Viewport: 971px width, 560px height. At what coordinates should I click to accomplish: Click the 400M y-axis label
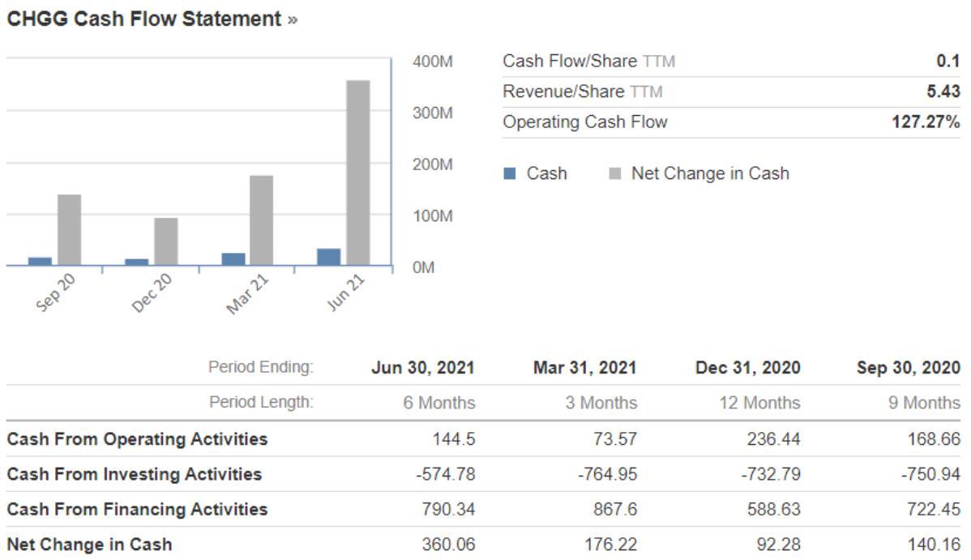[432, 62]
